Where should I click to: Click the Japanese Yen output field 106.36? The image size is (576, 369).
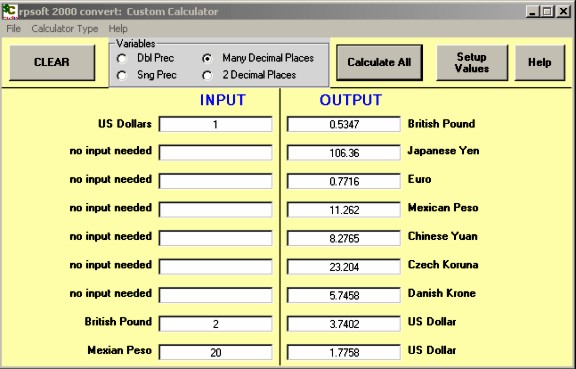343,153
